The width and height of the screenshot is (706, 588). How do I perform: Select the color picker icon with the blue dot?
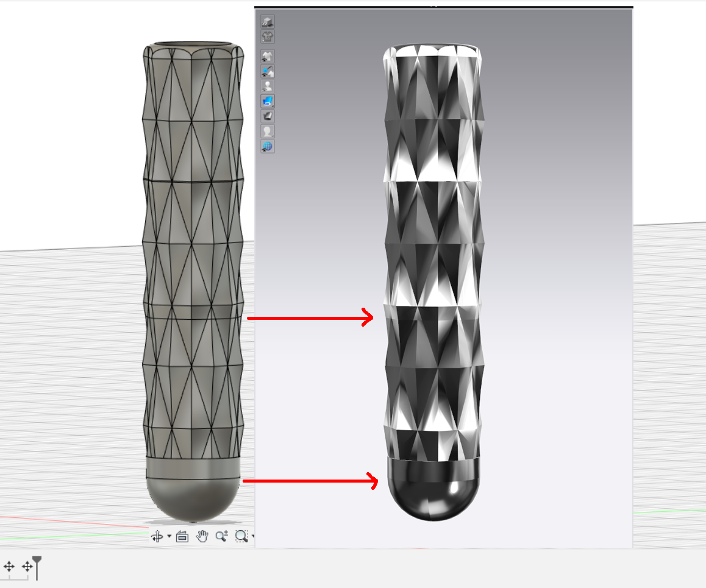pos(266,70)
